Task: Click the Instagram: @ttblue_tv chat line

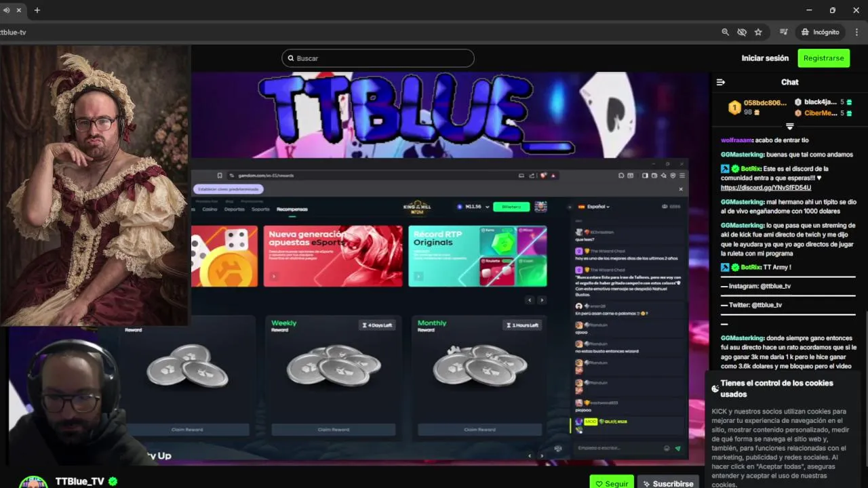Action: click(x=759, y=286)
